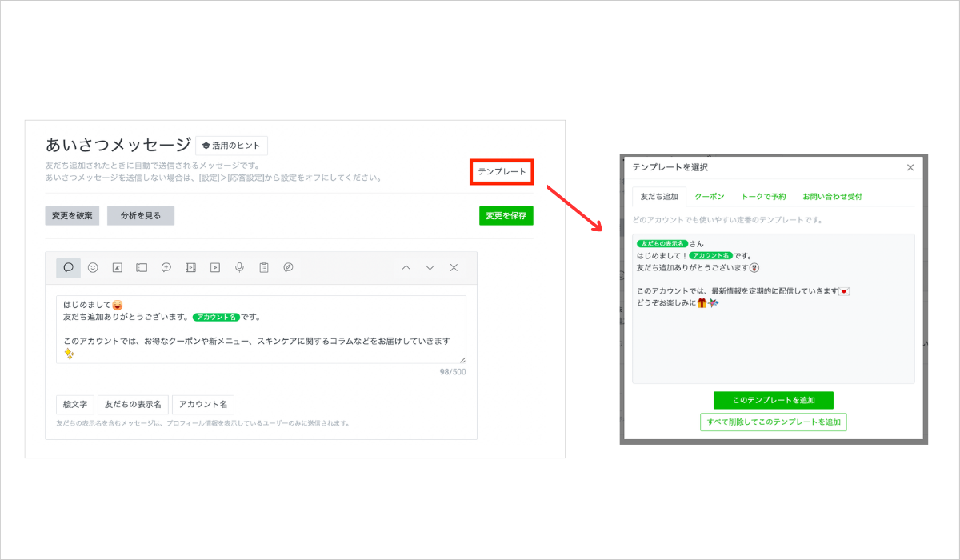Viewport: 960px width, 560px height.
Task: Select the survey clipboard icon
Action: (x=264, y=268)
